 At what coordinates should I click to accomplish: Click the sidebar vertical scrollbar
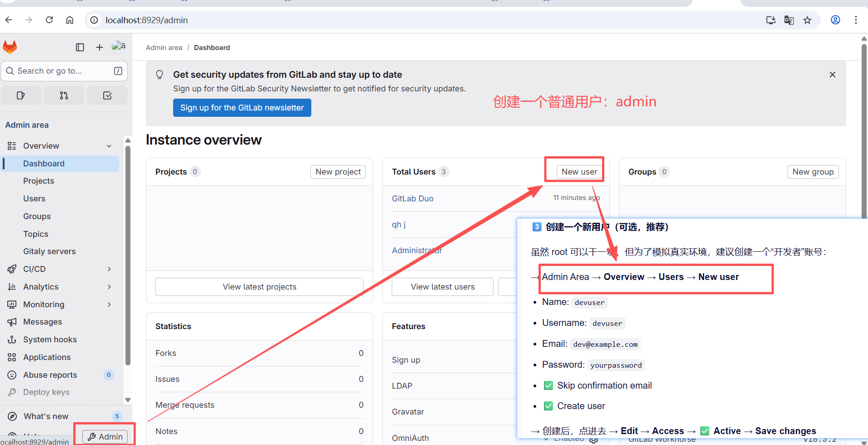click(128, 255)
